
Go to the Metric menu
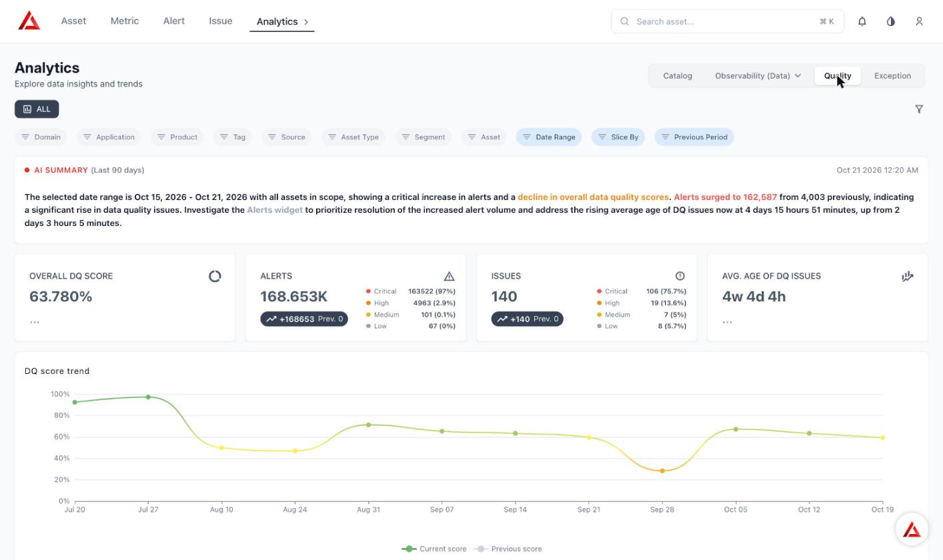[x=125, y=21]
